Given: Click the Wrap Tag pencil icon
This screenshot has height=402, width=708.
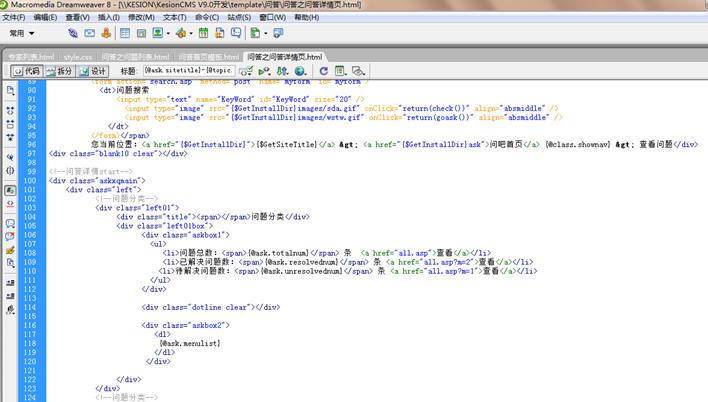Looking at the screenshot, I should pos(10,250).
